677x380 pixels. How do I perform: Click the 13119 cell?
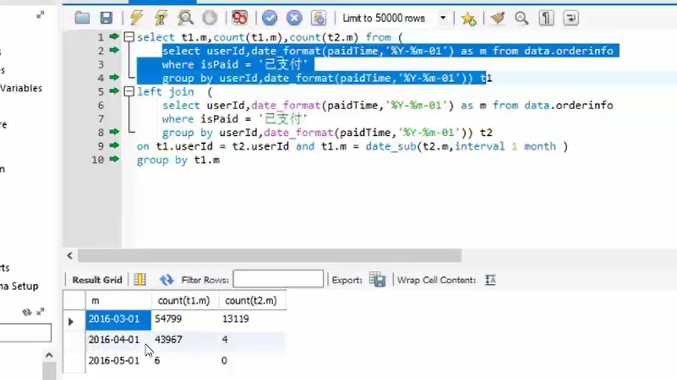click(253, 320)
